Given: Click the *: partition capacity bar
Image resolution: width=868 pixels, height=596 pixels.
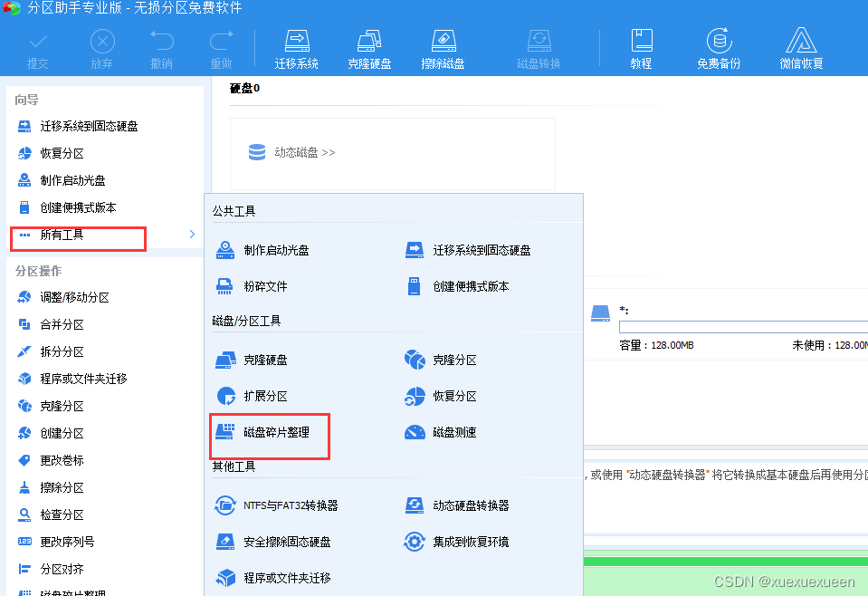Looking at the screenshot, I should tap(743, 327).
